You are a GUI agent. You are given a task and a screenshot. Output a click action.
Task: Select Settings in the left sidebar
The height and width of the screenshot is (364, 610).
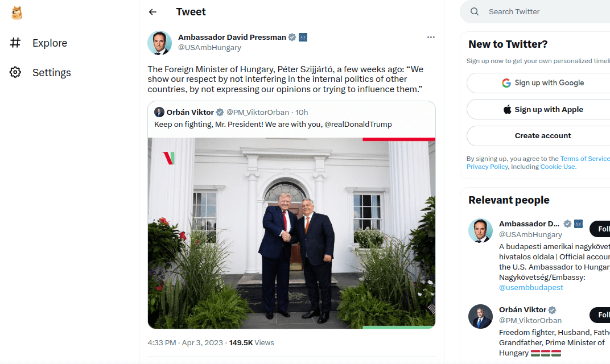(x=51, y=72)
